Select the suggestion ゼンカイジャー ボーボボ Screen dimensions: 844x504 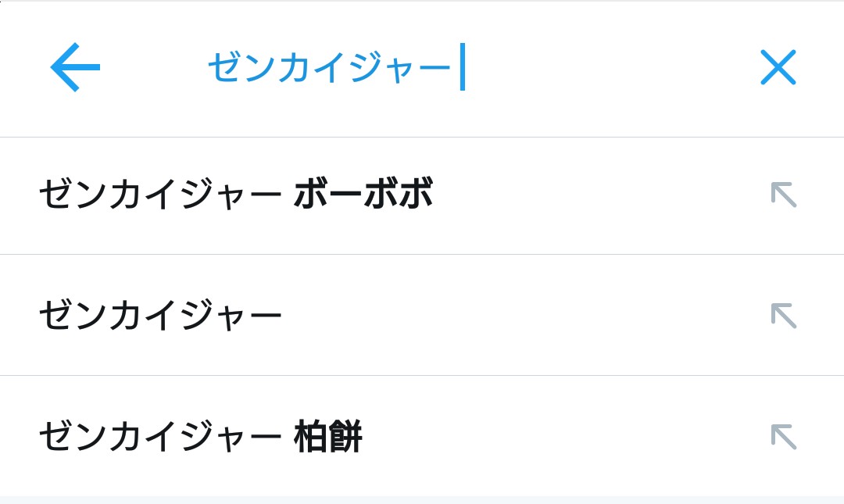pyautogui.click(x=234, y=195)
